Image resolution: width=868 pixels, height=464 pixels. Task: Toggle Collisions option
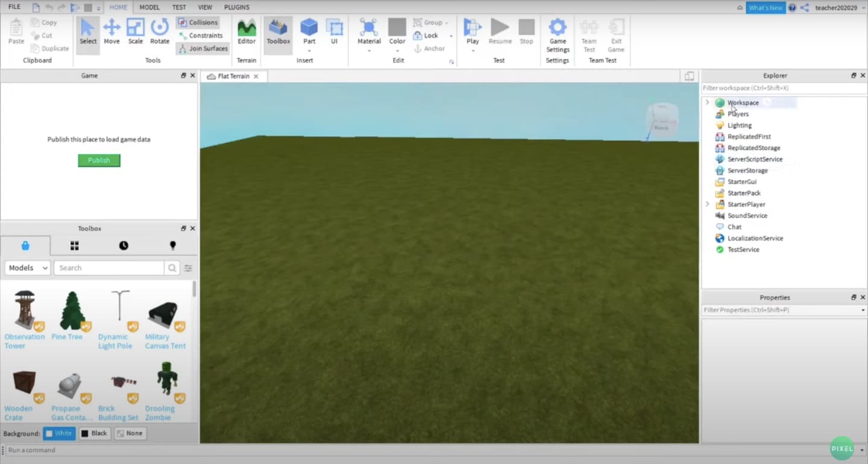pyautogui.click(x=198, y=22)
